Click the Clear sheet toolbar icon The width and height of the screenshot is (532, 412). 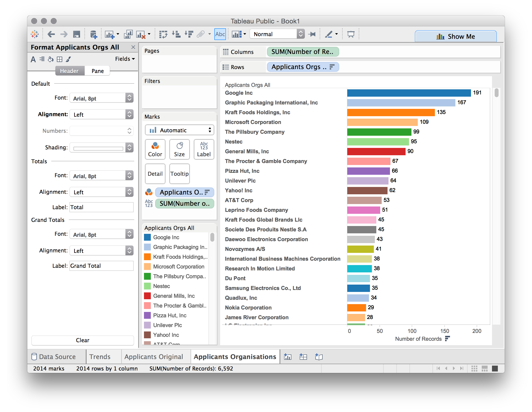pos(141,34)
